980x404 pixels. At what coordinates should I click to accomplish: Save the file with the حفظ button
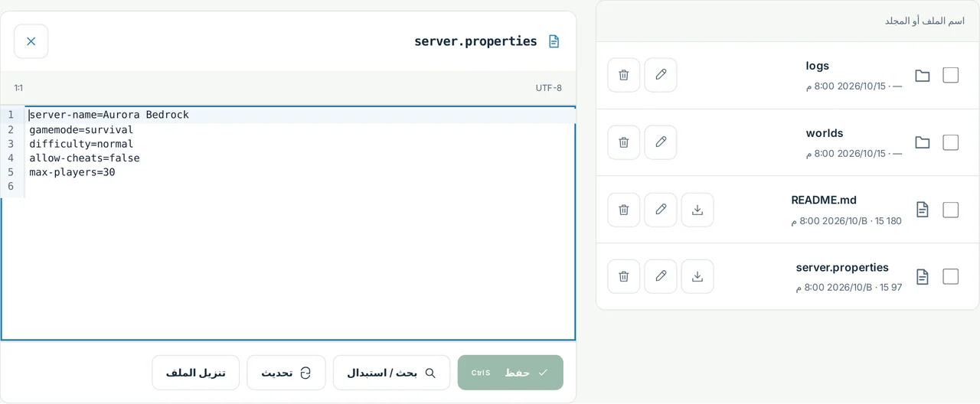point(511,373)
